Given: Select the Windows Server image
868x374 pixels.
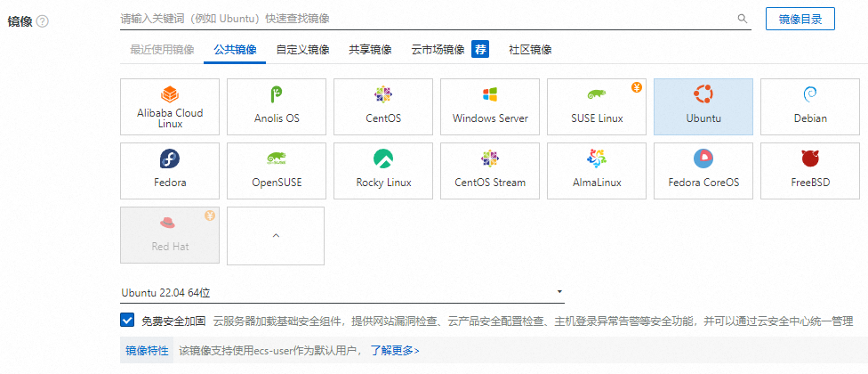Looking at the screenshot, I should (490, 107).
